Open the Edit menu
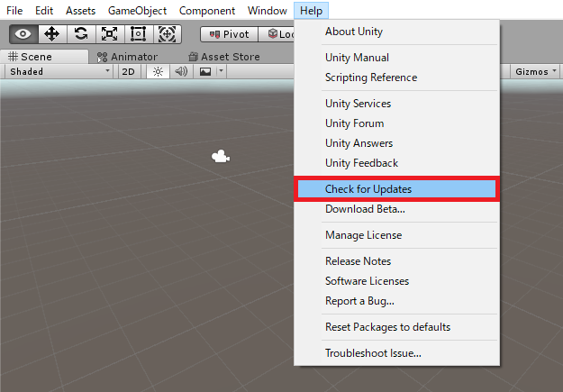The width and height of the screenshot is (563, 392). (44, 11)
